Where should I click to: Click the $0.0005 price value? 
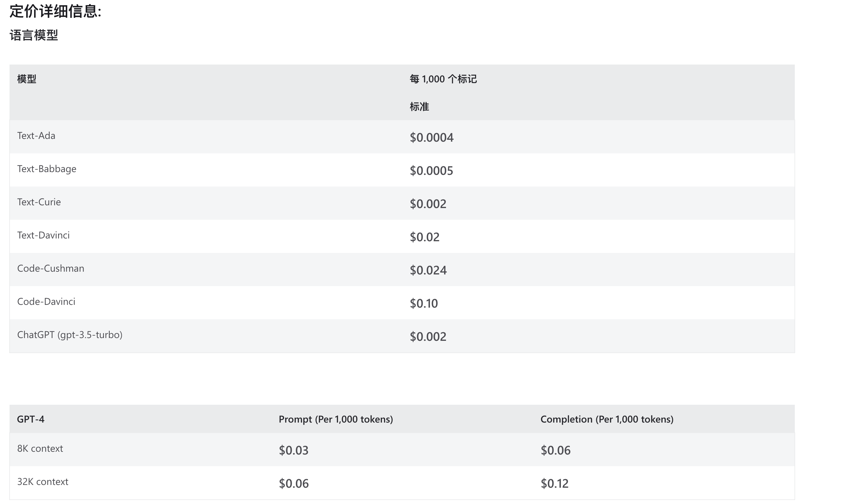point(431,171)
